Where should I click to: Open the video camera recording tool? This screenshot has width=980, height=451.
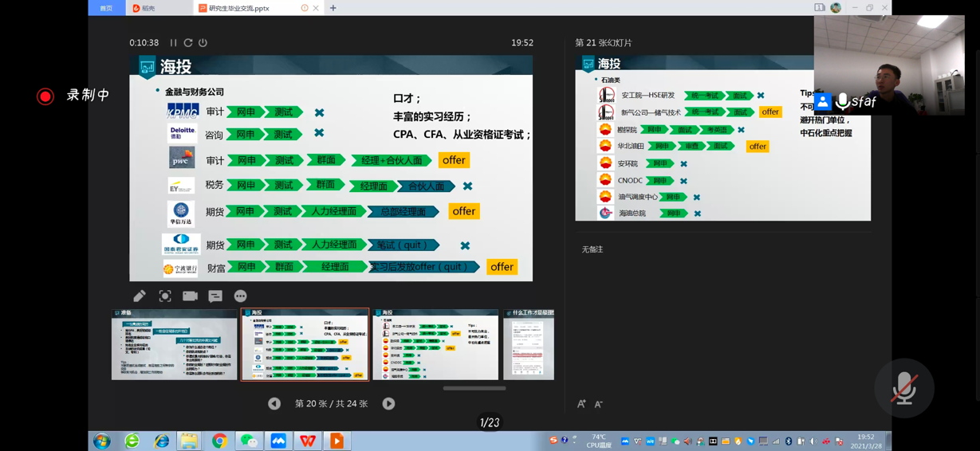coord(190,296)
